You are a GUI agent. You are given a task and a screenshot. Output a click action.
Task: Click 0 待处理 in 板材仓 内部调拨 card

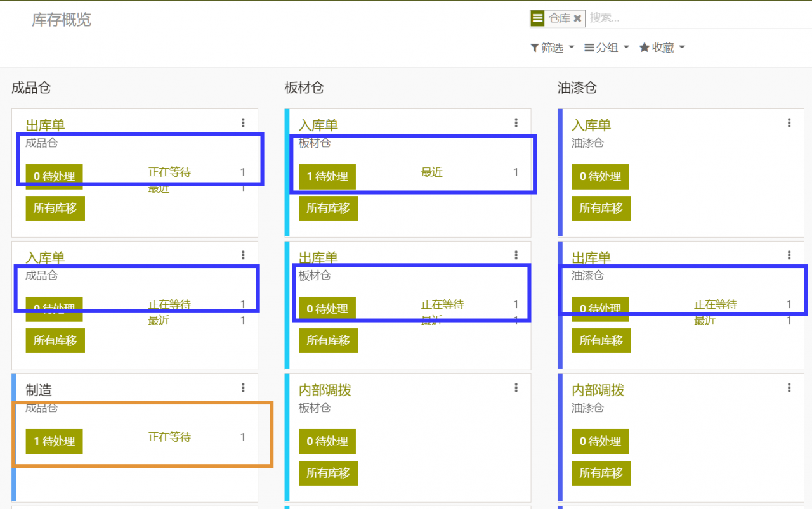pos(327,441)
